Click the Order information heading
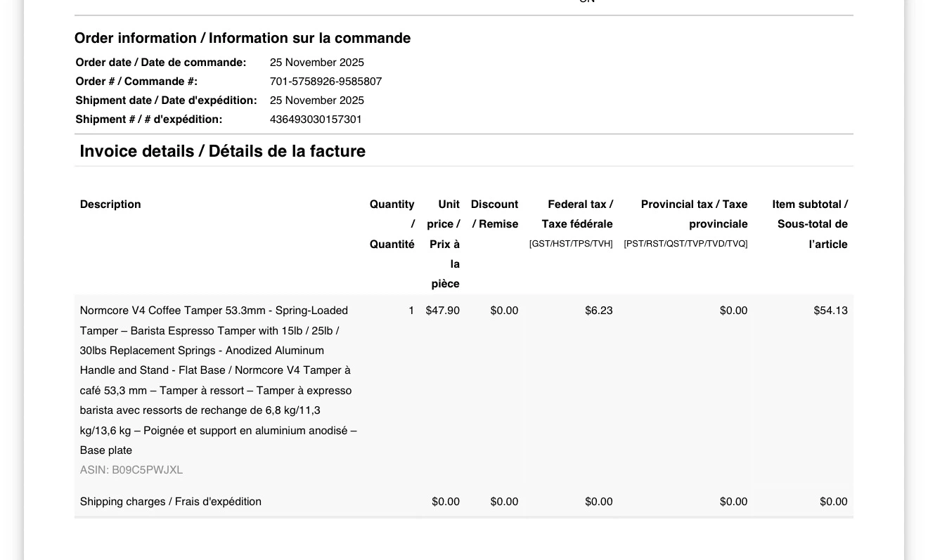Viewport: 928px width, 560px height. click(243, 38)
